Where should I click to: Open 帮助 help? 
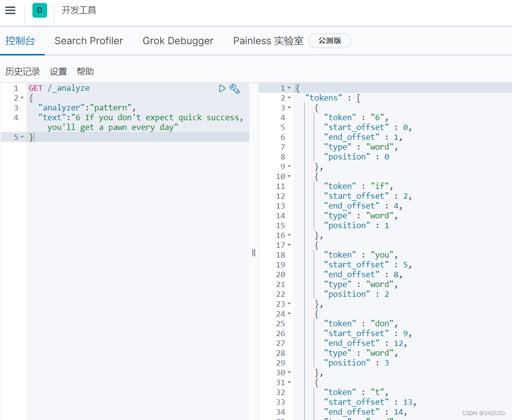pos(85,72)
